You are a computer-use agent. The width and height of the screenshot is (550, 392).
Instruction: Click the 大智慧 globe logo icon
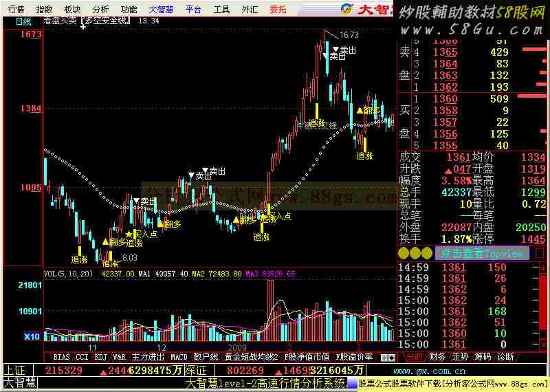click(x=346, y=9)
